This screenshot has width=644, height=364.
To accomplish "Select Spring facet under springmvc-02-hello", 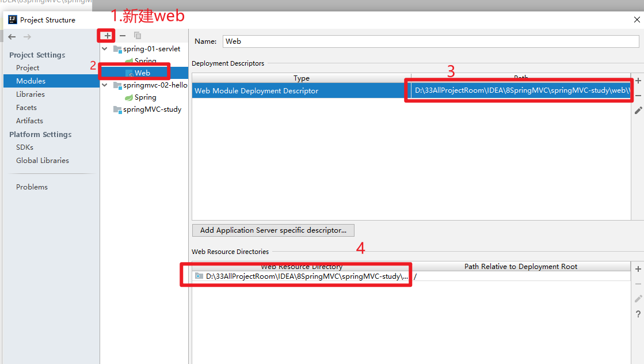I will pyautogui.click(x=146, y=97).
